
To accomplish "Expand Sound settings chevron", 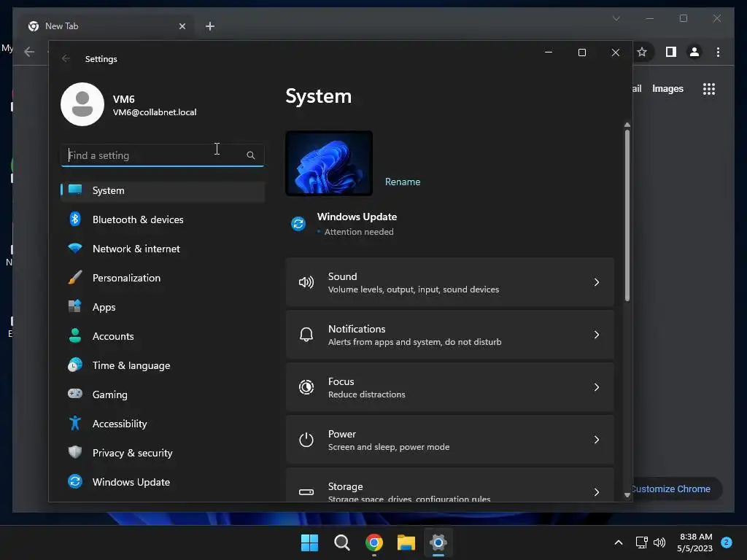I will coord(597,282).
